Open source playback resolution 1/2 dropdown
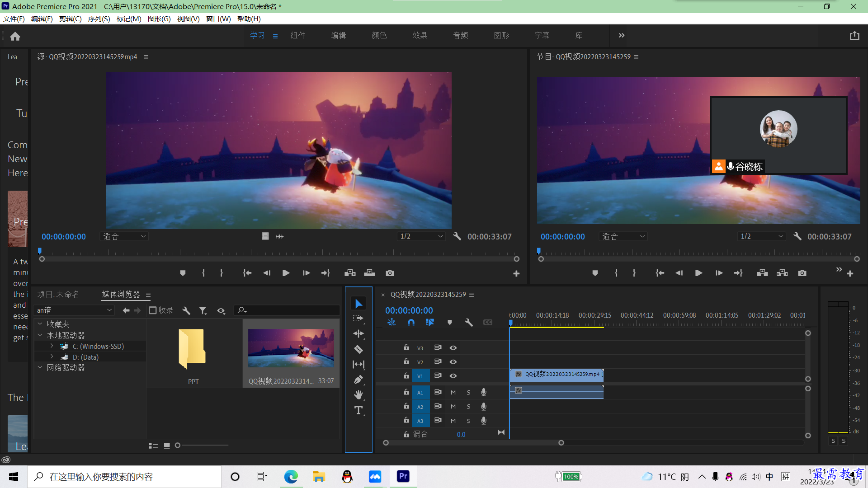Image resolution: width=868 pixels, height=488 pixels. click(x=421, y=236)
